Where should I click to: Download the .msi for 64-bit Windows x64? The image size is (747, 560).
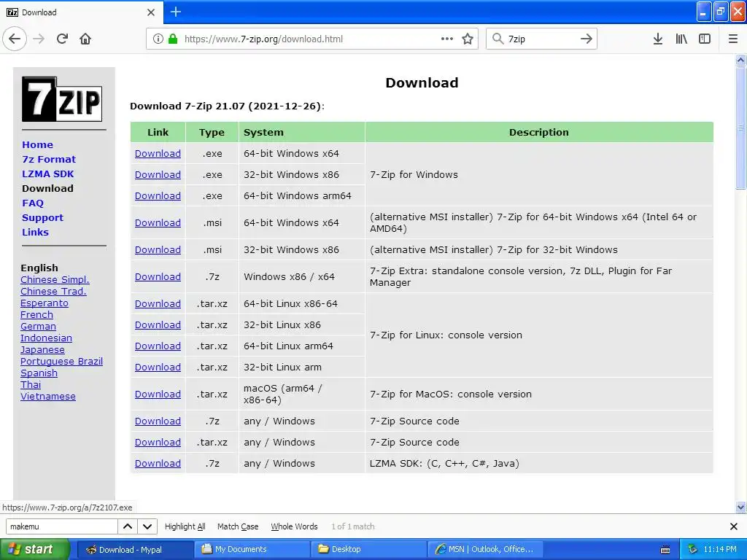tap(158, 223)
